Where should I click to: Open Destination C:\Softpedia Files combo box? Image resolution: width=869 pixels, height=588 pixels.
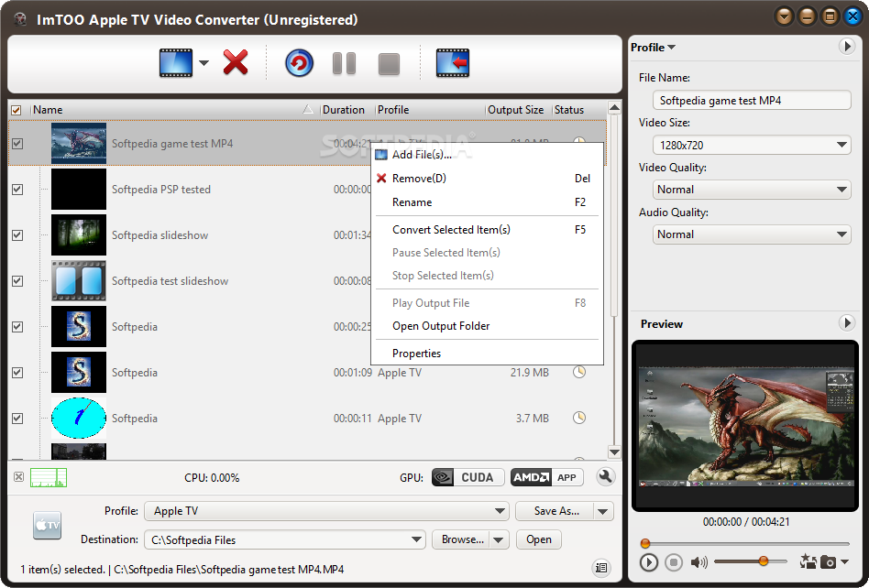point(284,539)
